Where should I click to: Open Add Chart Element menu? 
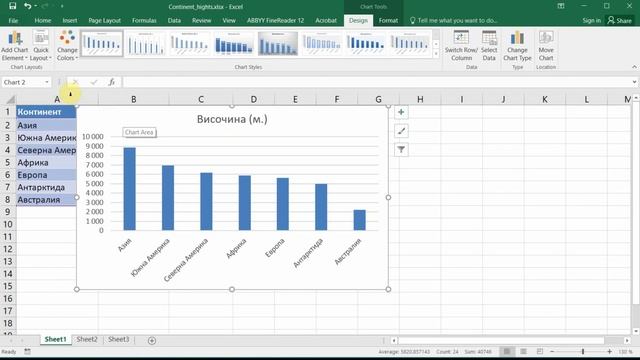pyautogui.click(x=15, y=46)
